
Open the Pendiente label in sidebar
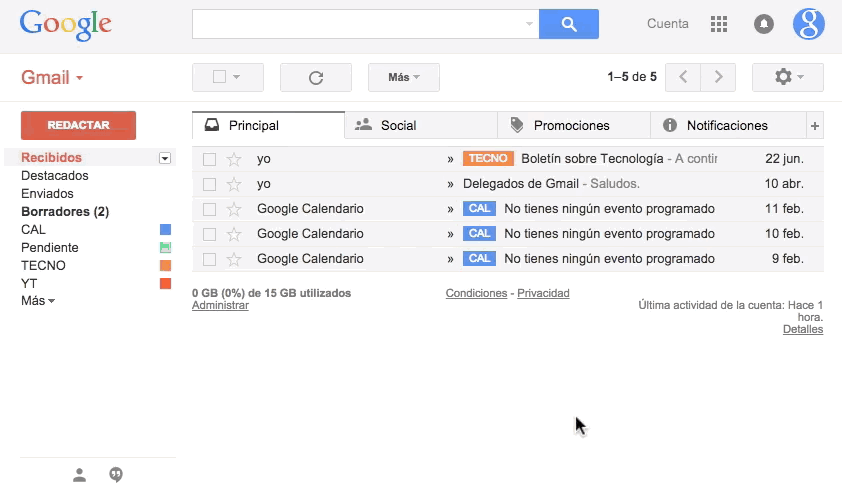(x=49, y=248)
